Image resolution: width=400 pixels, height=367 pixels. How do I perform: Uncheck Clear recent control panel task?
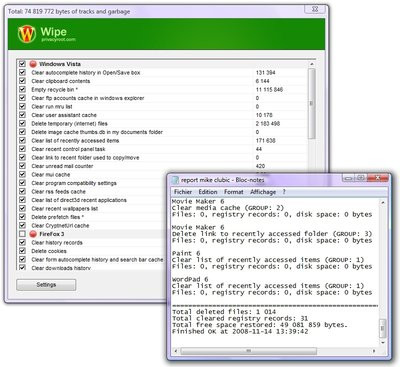[x=22, y=149]
